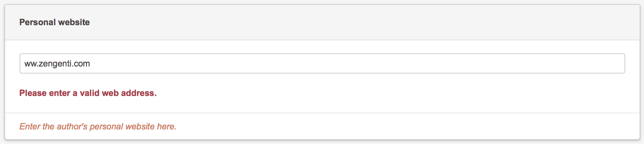Screen dimensions: 644x144
Task: Click 'web address.' in the red validation text
Action: [x=130, y=93]
